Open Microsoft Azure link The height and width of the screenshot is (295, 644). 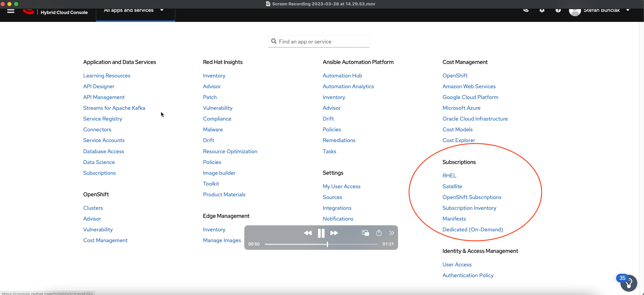(461, 108)
